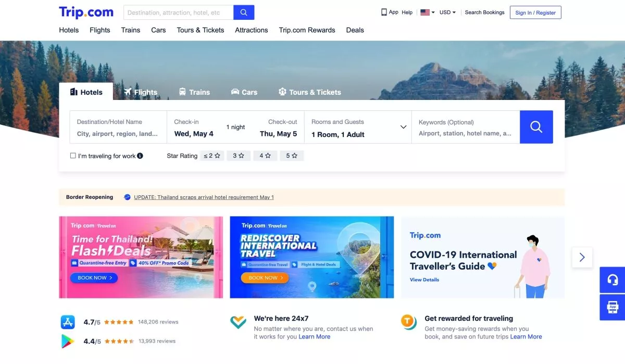Click the App download floating icon
The width and height of the screenshot is (625, 364).
coord(612,307)
